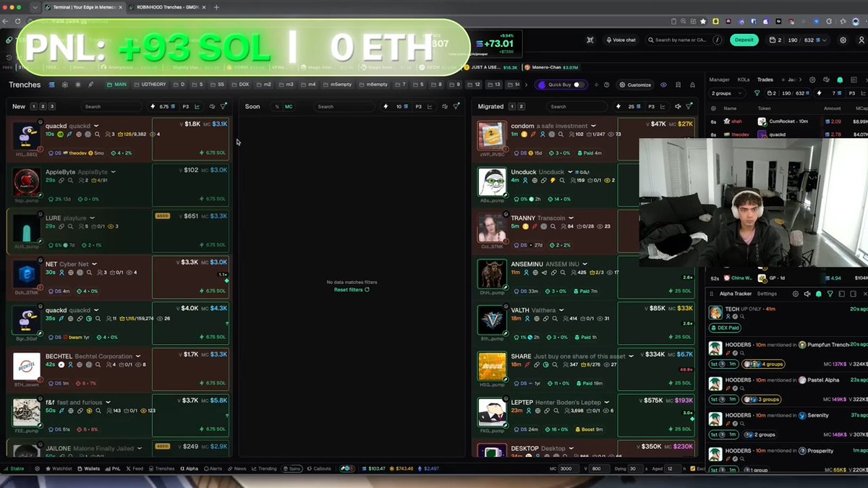Screen dimensions: 868x488
Task: Open the Customize settings
Action: point(635,85)
